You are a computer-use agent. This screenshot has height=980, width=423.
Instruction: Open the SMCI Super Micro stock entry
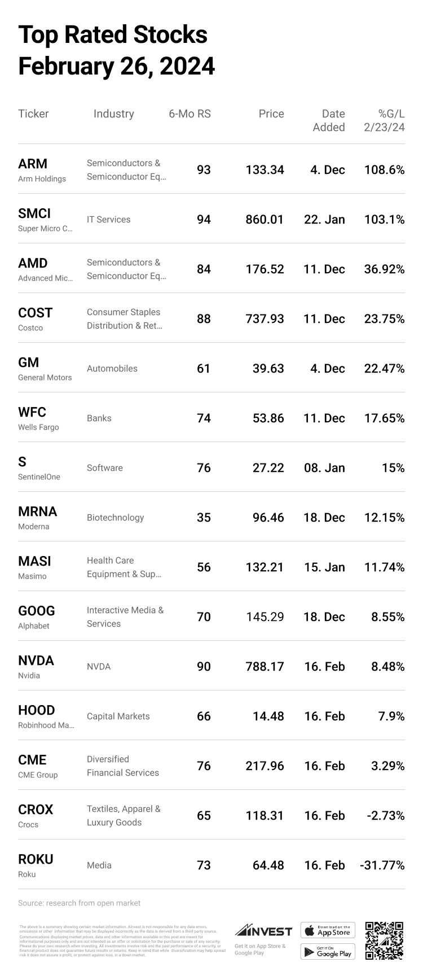34,214
